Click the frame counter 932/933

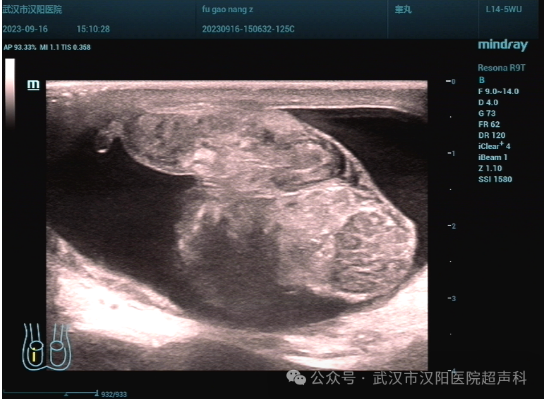click(x=114, y=394)
